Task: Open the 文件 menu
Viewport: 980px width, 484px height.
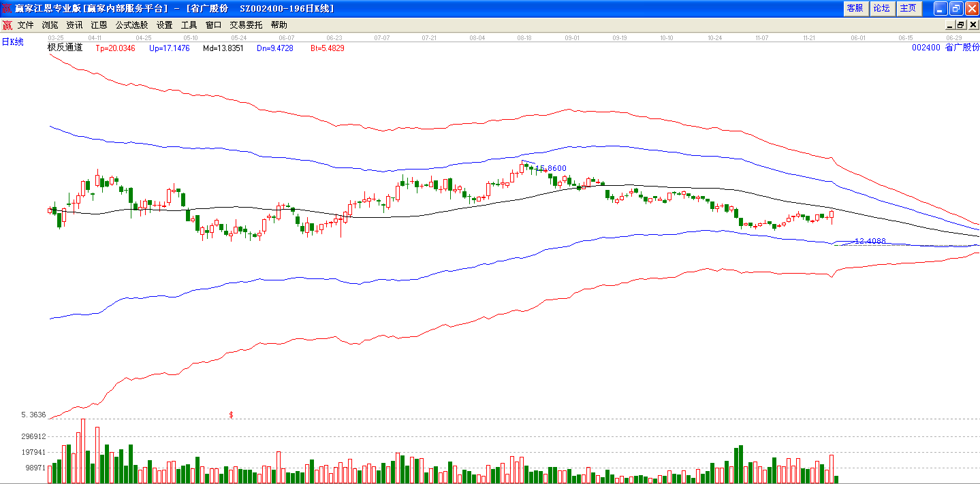Action: point(26,25)
